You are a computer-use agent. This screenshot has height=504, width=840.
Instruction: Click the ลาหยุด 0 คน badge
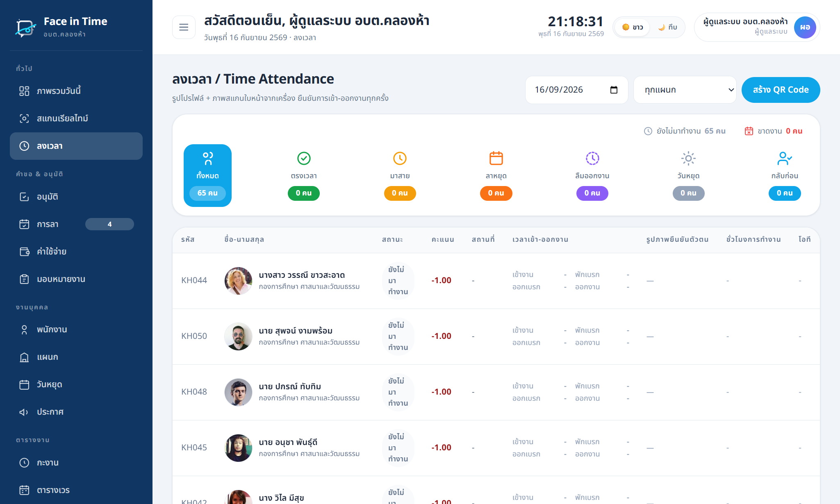click(x=496, y=193)
